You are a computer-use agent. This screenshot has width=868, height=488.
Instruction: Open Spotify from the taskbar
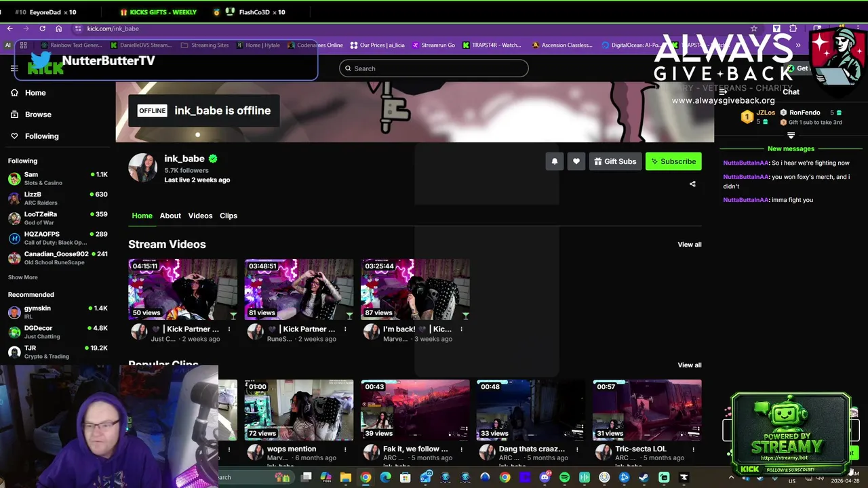[564, 477]
